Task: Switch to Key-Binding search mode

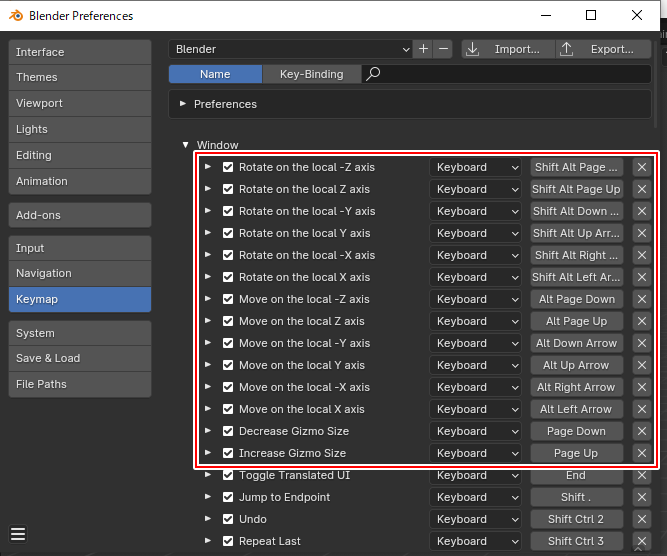Action: [x=311, y=74]
